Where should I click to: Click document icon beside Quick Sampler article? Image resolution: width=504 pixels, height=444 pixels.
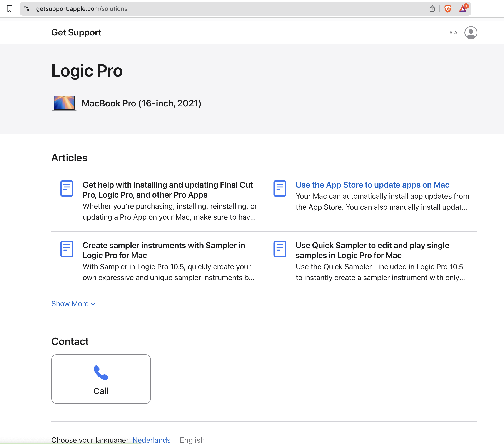tap(280, 249)
